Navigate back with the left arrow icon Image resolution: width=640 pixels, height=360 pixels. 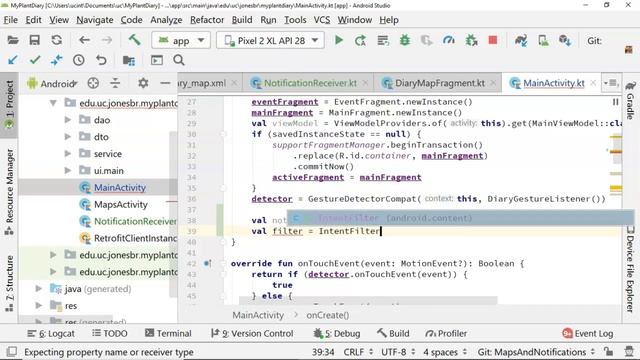(x=84, y=40)
